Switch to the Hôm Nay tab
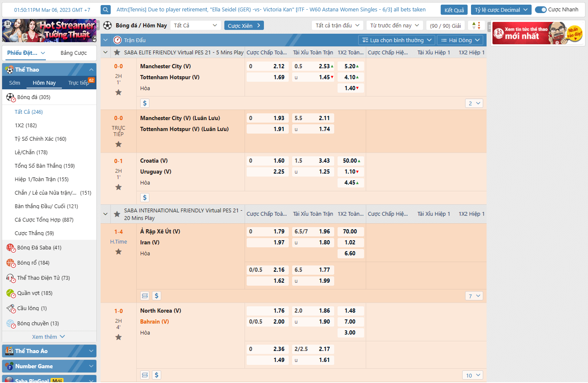 pos(44,83)
